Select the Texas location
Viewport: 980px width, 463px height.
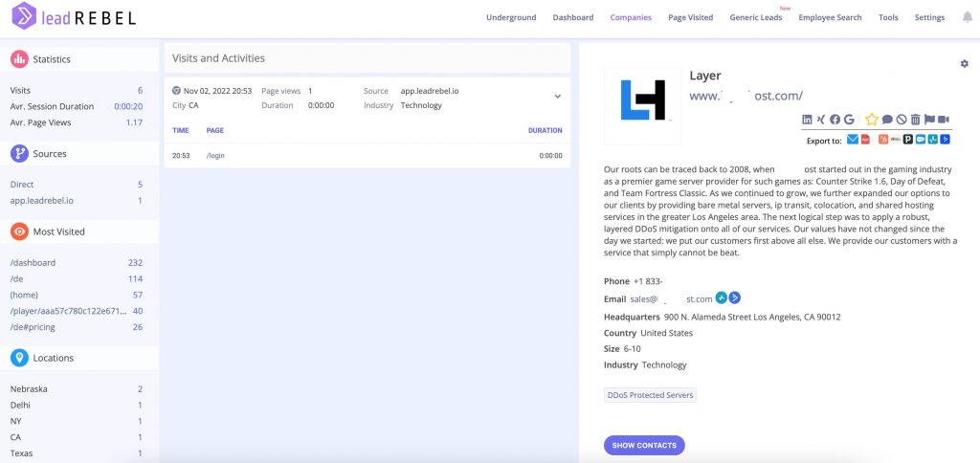click(77, 453)
